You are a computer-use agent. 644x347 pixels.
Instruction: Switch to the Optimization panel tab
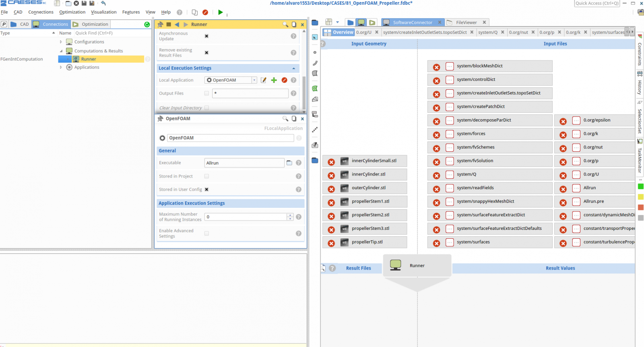(x=91, y=24)
